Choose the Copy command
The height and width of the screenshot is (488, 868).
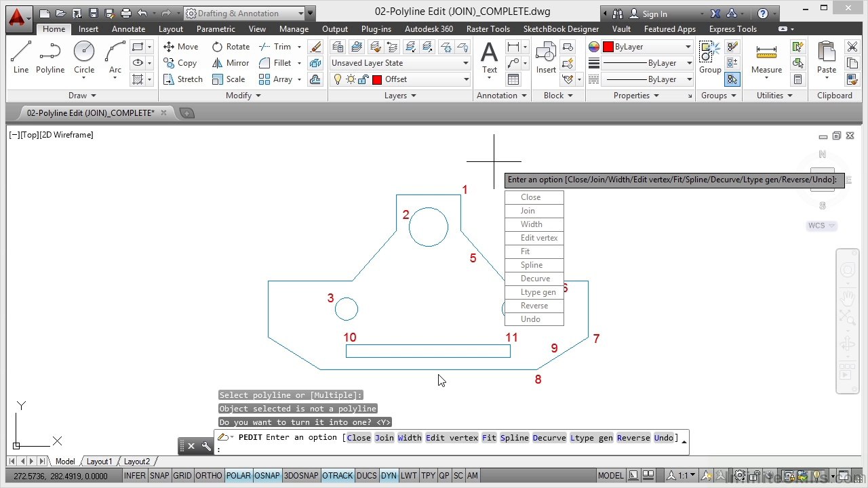[180, 63]
